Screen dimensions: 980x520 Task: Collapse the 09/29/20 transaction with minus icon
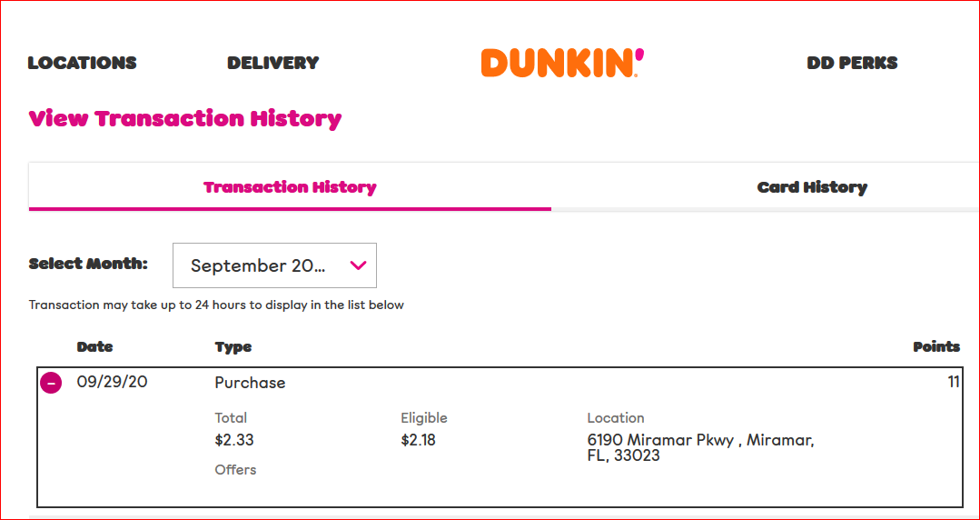pyautogui.click(x=52, y=384)
